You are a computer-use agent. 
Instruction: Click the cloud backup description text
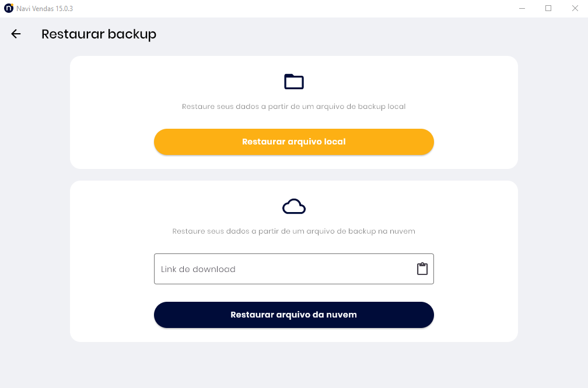click(x=293, y=231)
